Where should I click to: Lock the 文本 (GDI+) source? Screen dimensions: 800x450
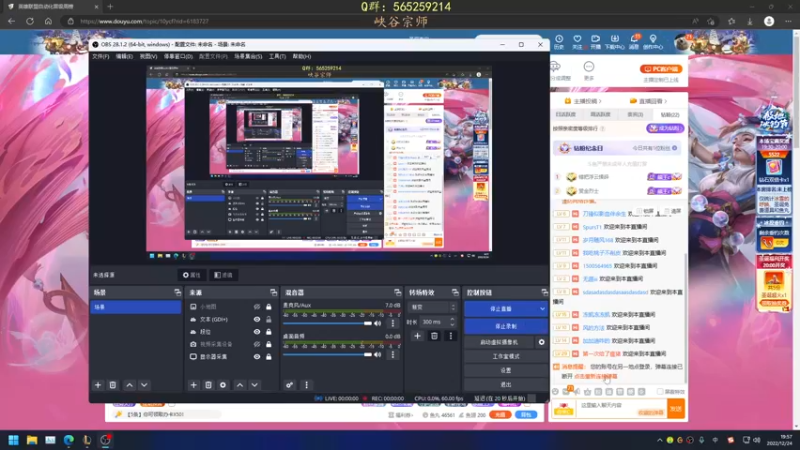(268, 319)
